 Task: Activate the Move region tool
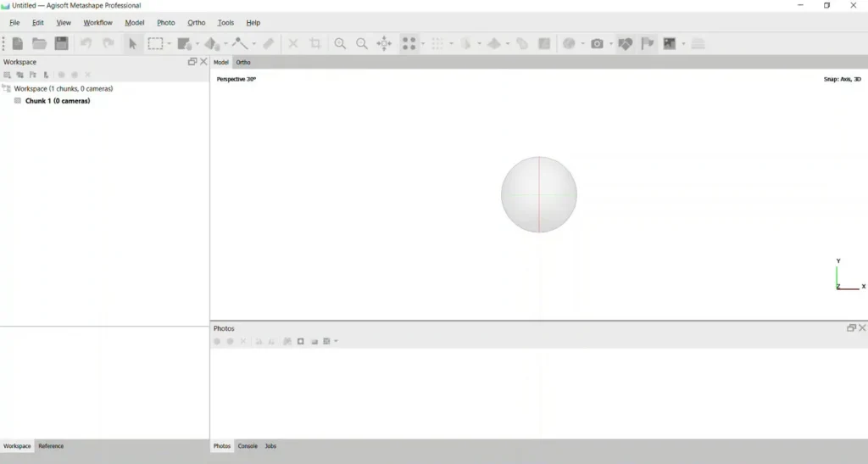click(x=184, y=43)
